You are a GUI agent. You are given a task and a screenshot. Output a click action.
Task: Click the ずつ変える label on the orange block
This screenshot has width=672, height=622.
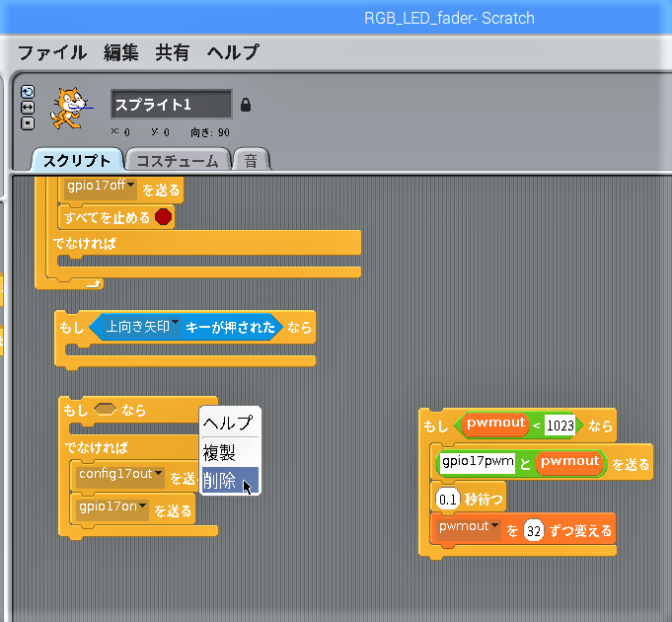580,531
